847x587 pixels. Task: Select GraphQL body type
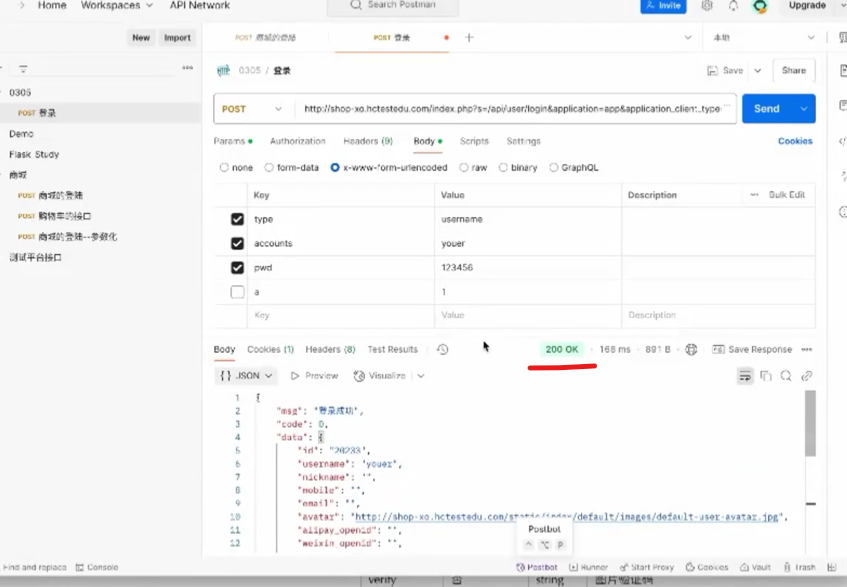pyautogui.click(x=553, y=167)
